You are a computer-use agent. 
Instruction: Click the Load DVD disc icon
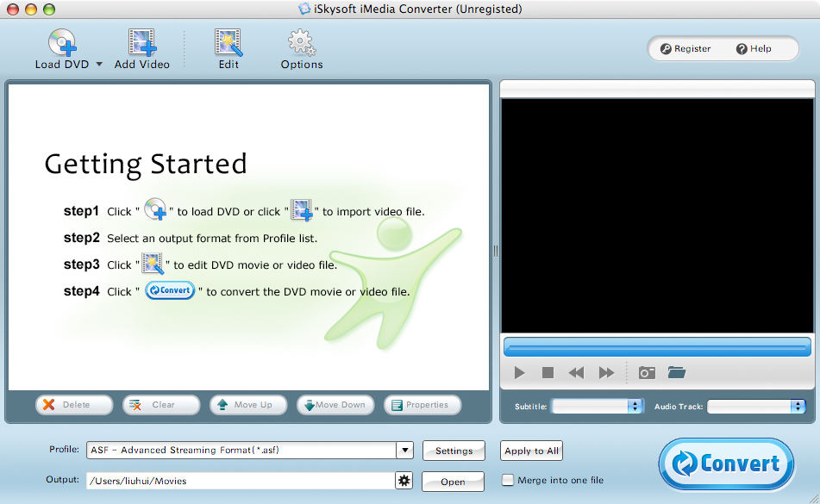[x=62, y=42]
